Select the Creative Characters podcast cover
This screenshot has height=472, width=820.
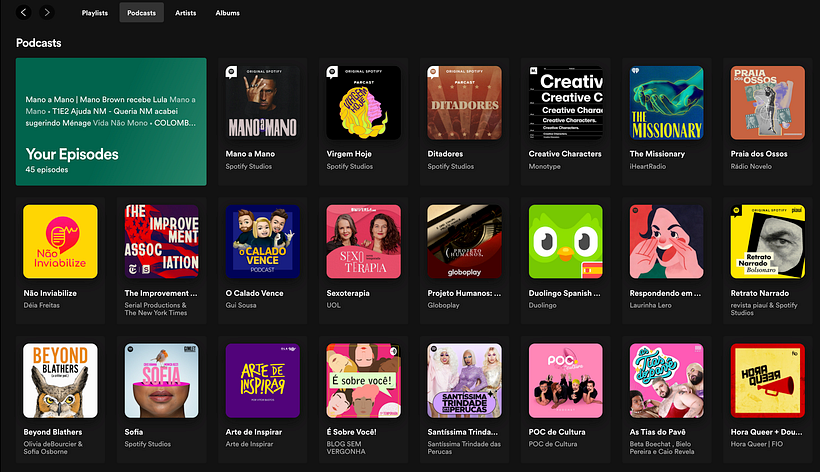pos(565,102)
